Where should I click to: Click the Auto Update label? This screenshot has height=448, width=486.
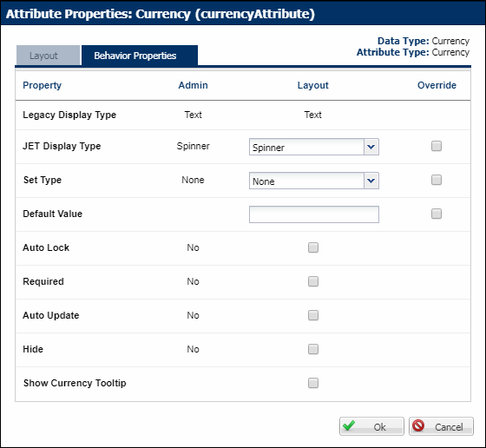tap(51, 315)
